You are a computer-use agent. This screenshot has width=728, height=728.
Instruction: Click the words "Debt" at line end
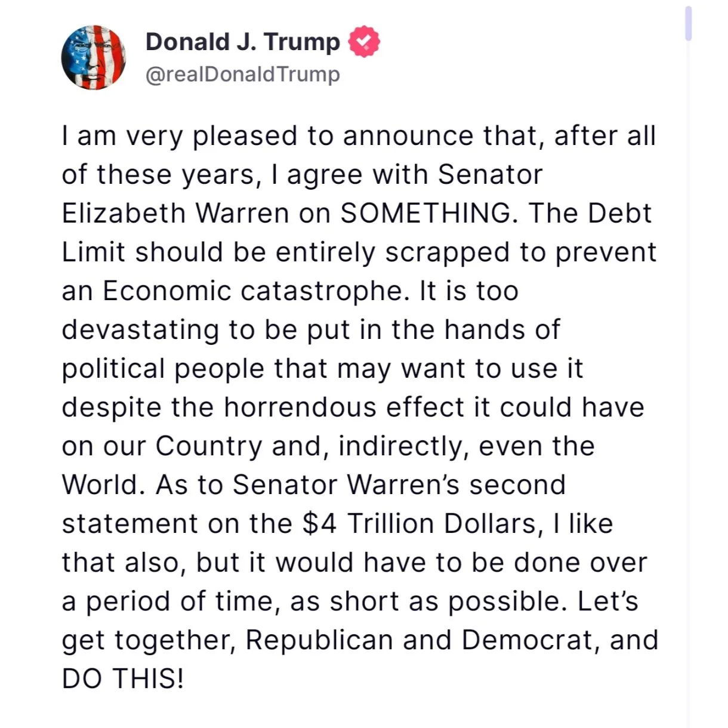(x=620, y=214)
